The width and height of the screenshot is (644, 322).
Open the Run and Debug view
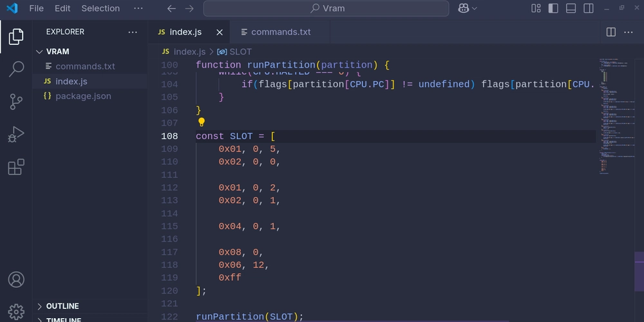coord(16,135)
